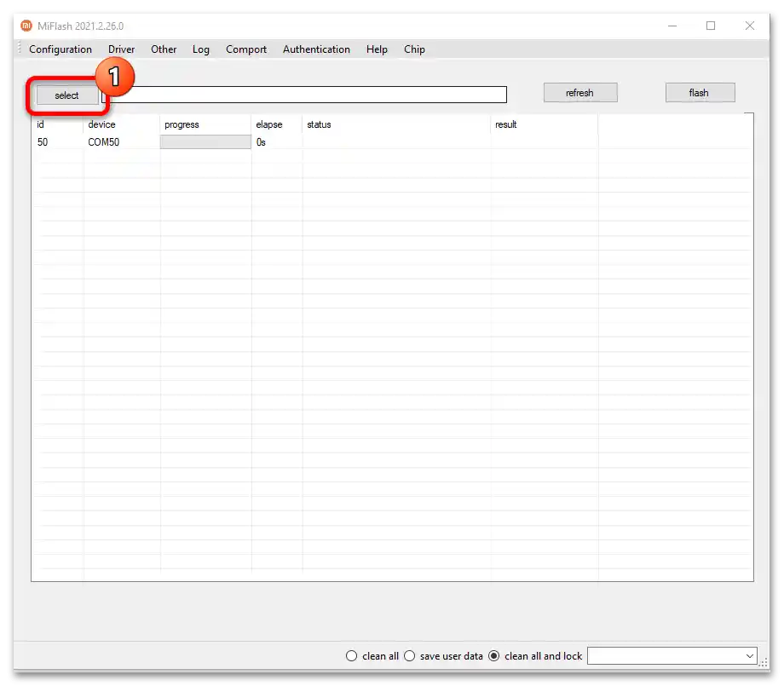Open the Chip menu
Image resolution: width=784 pixels, height=686 pixels.
(414, 49)
